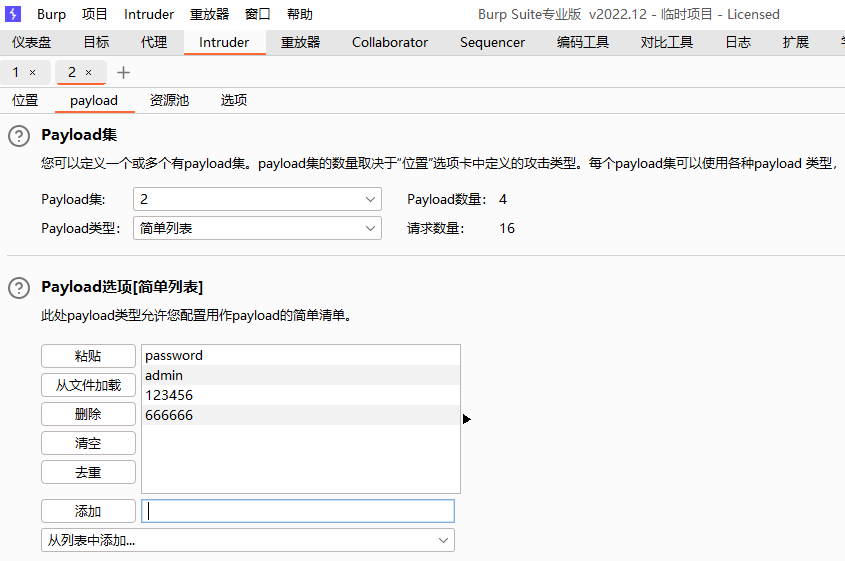The image size is (845, 561).
Task: Focus the new payload item input field
Action: pyautogui.click(x=298, y=511)
